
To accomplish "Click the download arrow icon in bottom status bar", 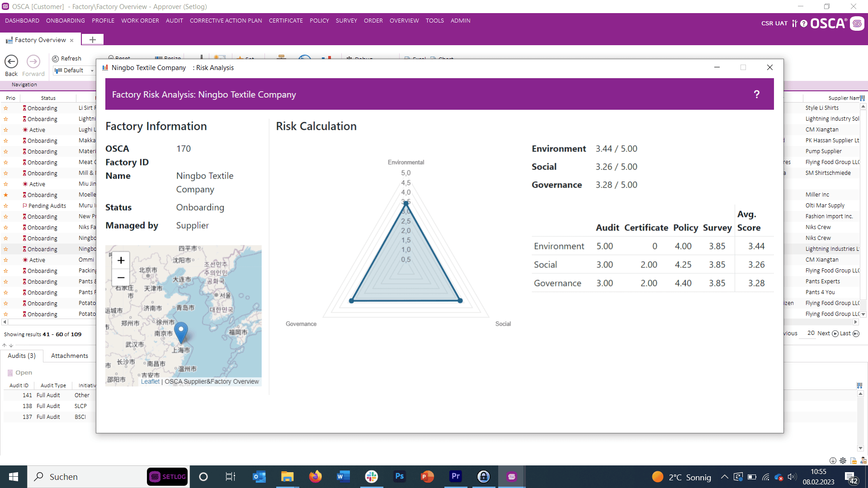I will click(833, 460).
